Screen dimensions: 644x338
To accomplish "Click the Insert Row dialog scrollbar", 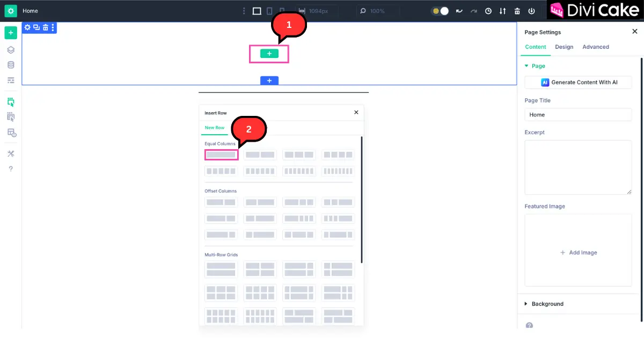I will (x=362, y=200).
